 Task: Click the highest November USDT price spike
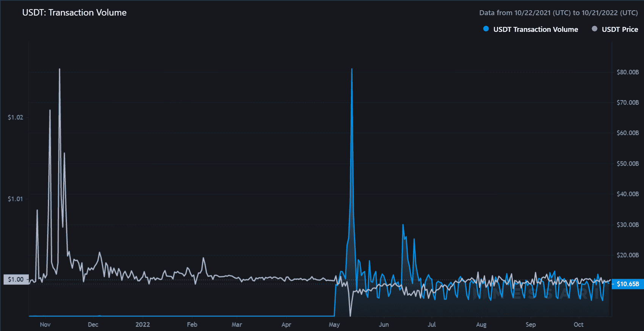pyautogui.click(x=60, y=69)
